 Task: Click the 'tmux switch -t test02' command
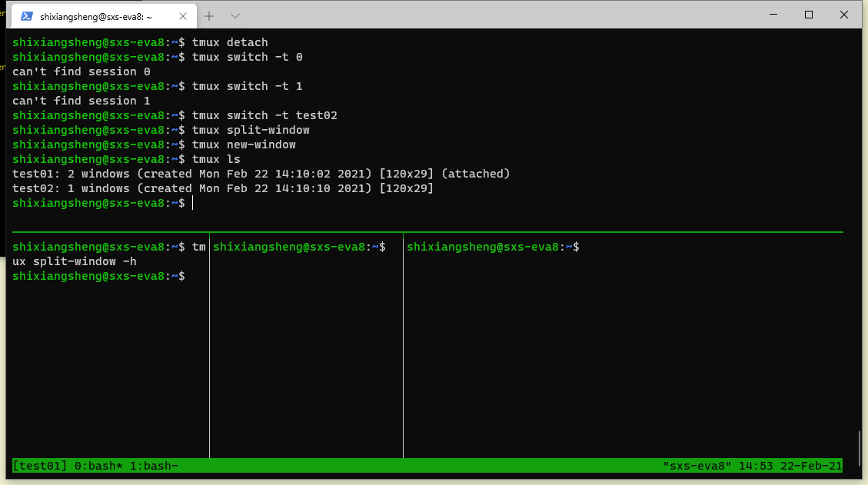(x=264, y=116)
